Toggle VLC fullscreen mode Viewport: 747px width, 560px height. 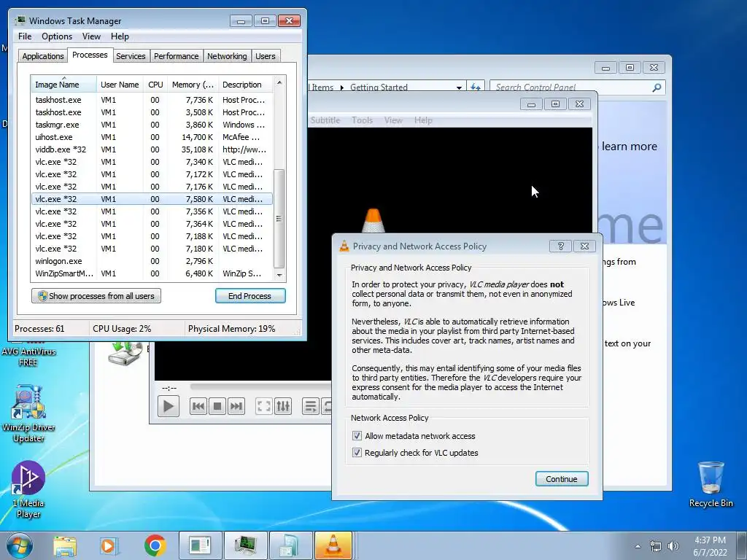point(264,406)
